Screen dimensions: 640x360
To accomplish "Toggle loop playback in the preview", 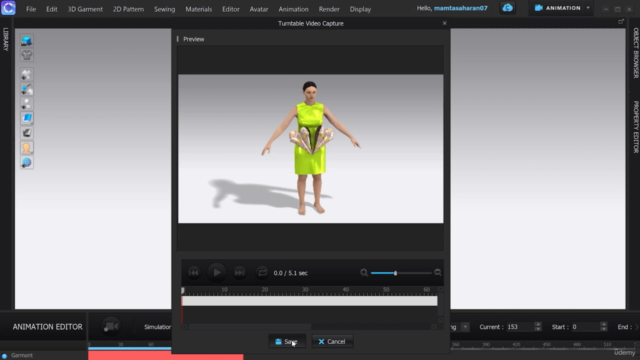I will (x=262, y=272).
